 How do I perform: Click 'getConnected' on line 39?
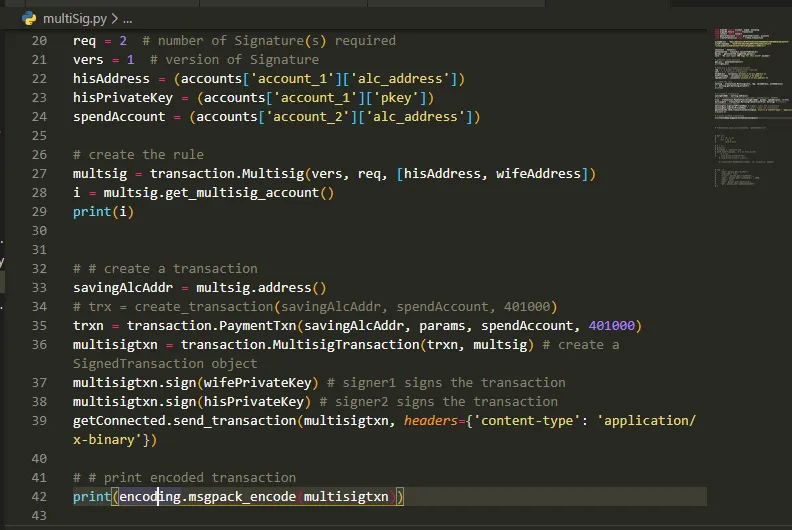point(119,421)
